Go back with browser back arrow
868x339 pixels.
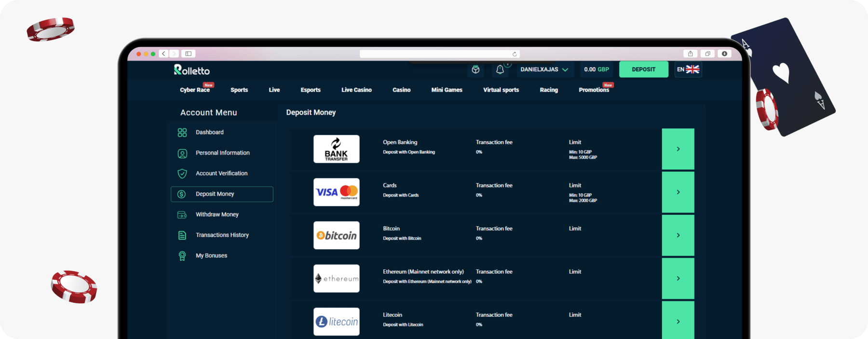tap(164, 54)
